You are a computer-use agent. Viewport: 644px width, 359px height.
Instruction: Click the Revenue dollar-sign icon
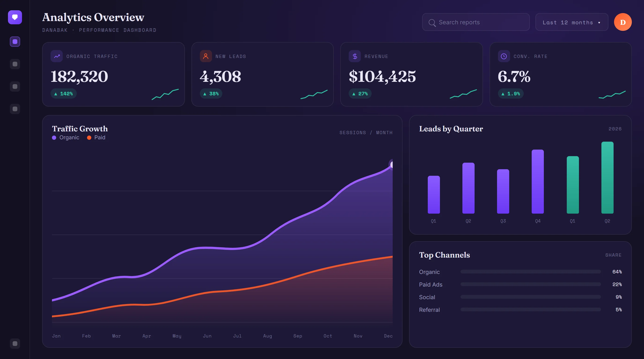pyautogui.click(x=355, y=56)
